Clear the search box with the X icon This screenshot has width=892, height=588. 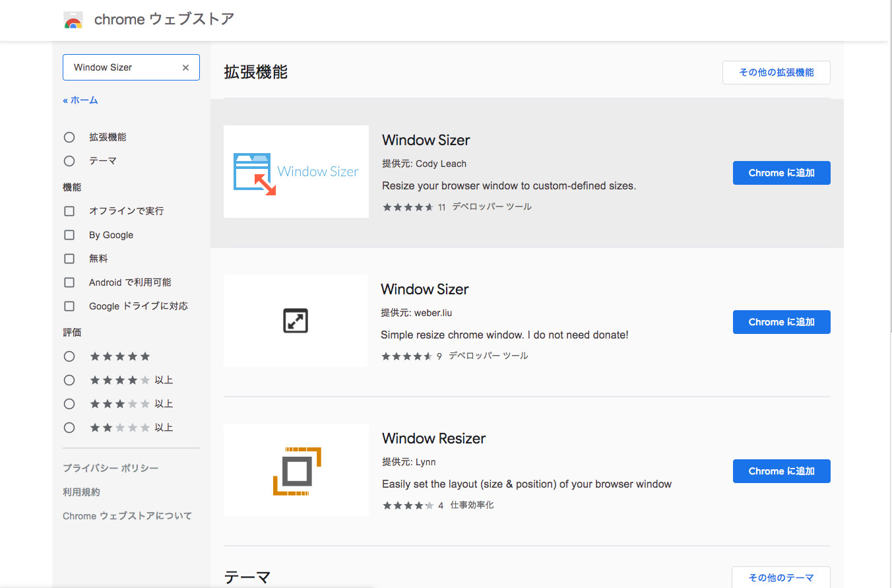(185, 67)
